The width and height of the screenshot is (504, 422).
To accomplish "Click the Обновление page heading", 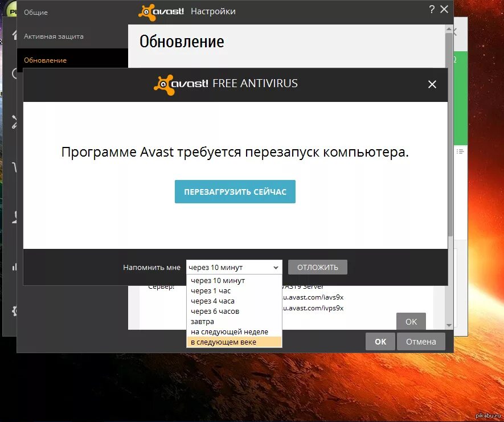I will point(182,42).
